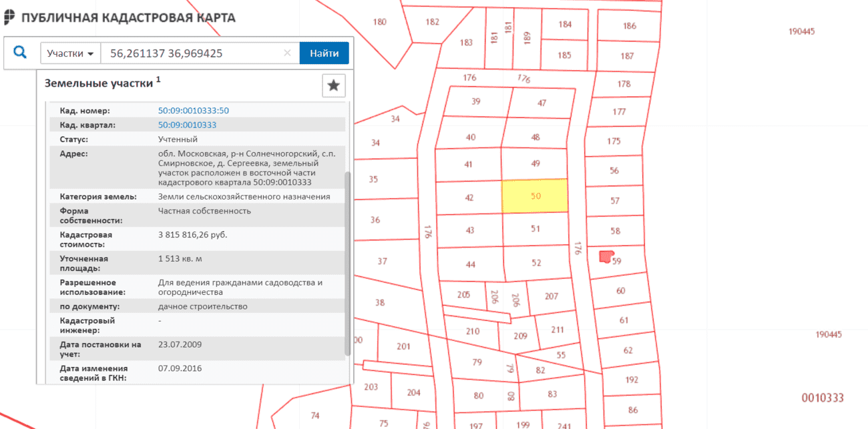This screenshot has width=868, height=429.
Task: Click the Public Cadastral Map logo icon
Action: click(9, 17)
